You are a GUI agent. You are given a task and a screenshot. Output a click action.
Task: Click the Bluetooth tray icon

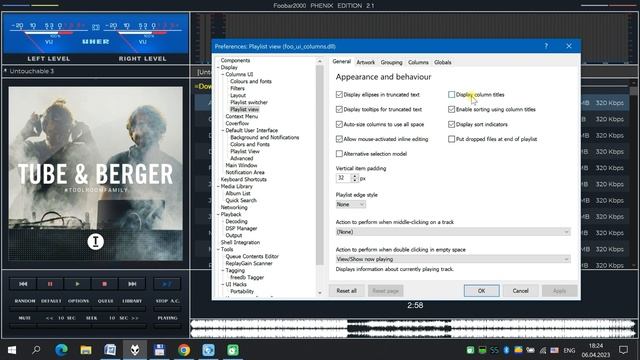(506, 350)
